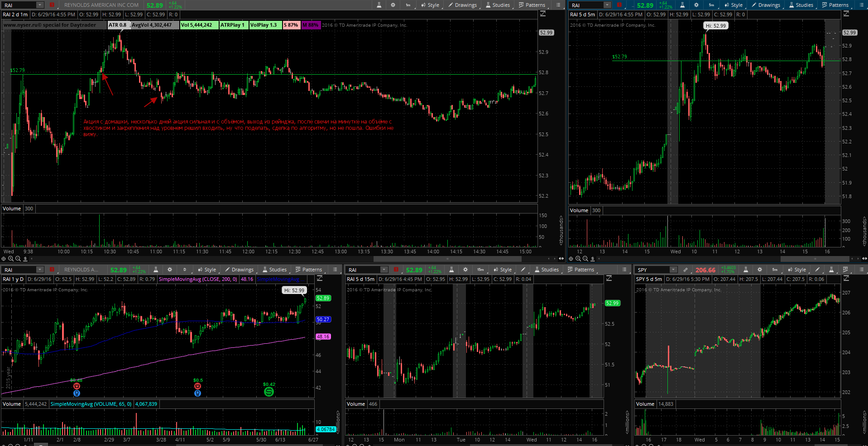
Task: Open the Drawings menu in the RAI daily chart
Action: (x=239, y=270)
